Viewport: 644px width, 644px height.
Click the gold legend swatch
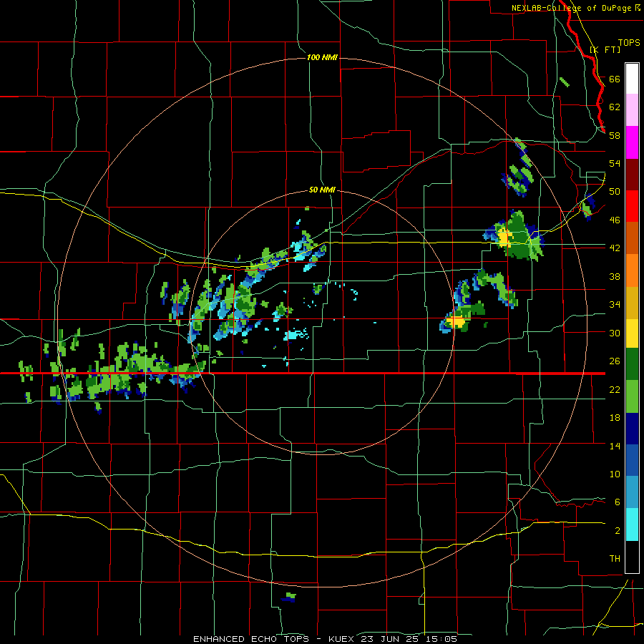coord(632,302)
